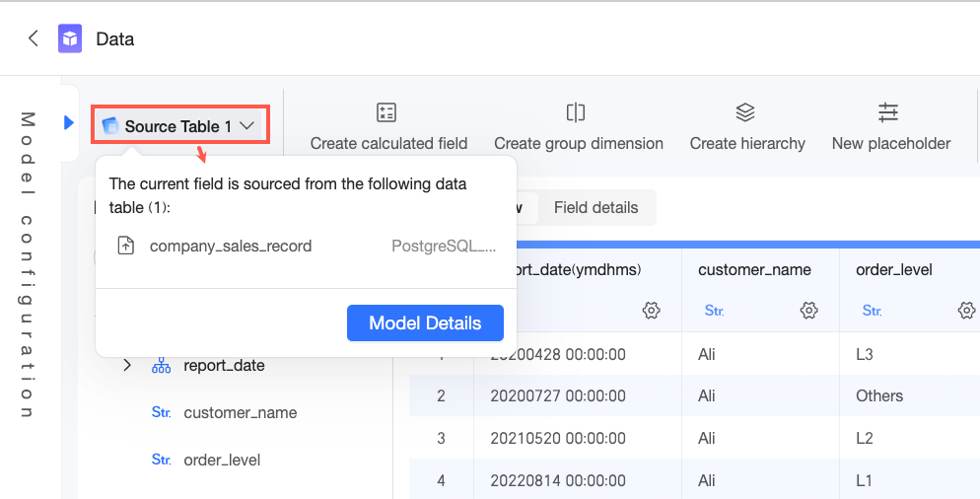Expand the report_date tree node

127,366
